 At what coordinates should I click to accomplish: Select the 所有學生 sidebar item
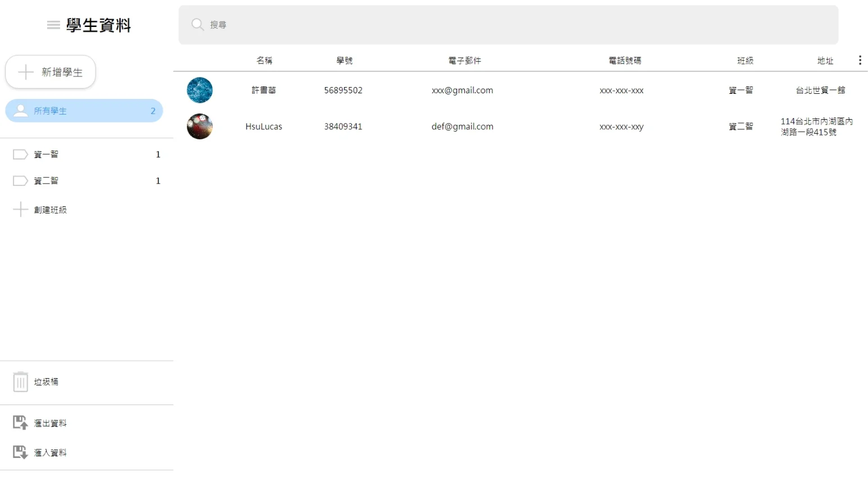(x=84, y=111)
